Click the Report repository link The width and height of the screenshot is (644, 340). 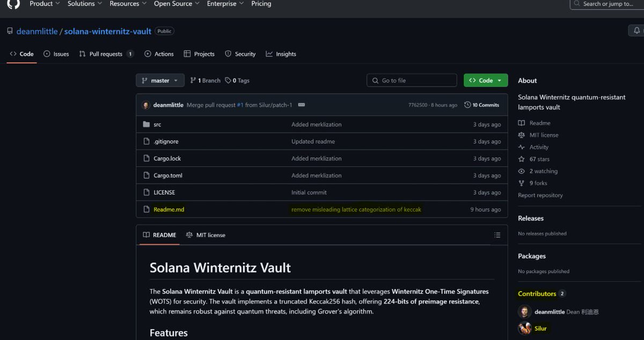(540, 195)
